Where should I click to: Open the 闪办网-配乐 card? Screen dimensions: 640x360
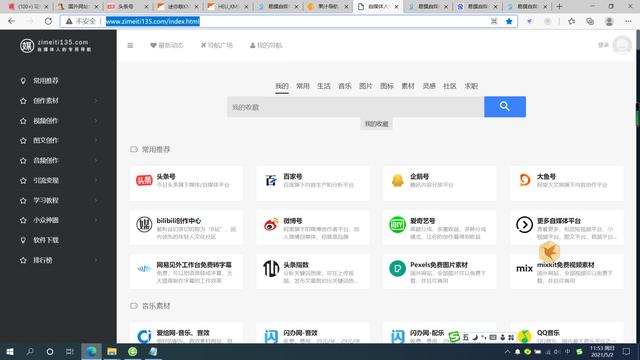pyautogui.click(x=440, y=333)
